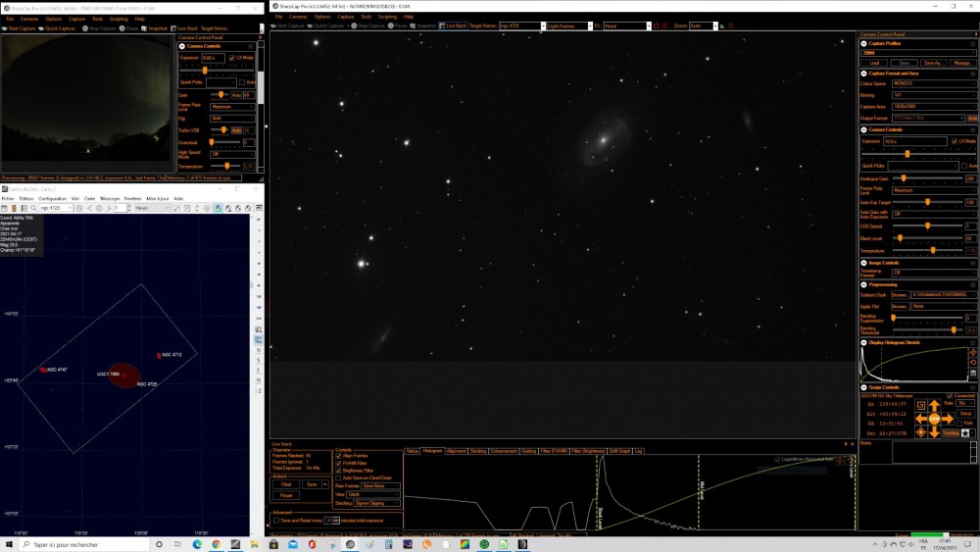The image size is (980, 552).
Task: Open the Capture Area dropdown (1920x1080)
Action: pyautogui.click(x=934, y=106)
